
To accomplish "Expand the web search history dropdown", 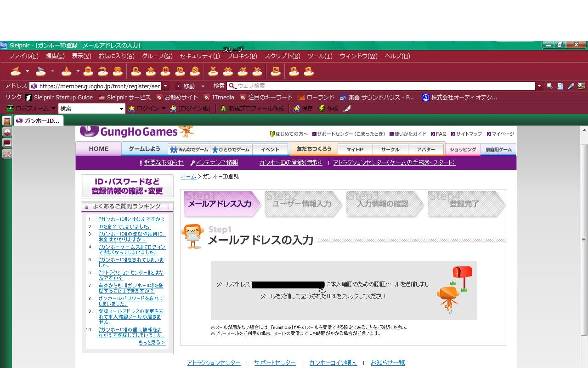I will coord(539,86).
